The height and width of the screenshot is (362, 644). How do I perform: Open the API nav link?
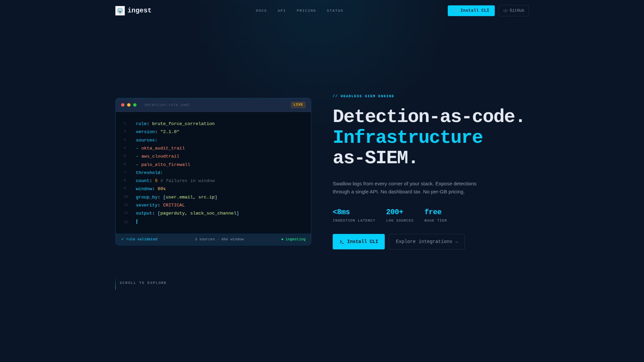click(282, 11)
